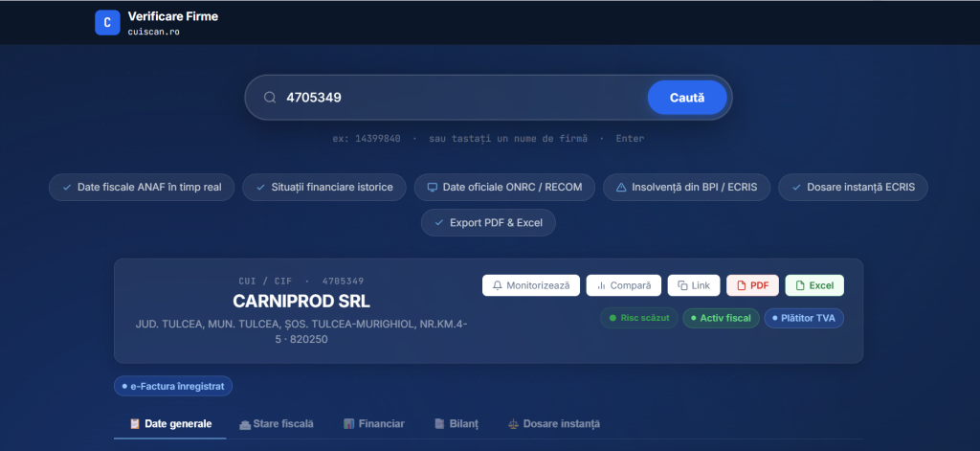Click the Monitorizează button
The height and width of the screenshot is (451, 980).
(531, 285)
